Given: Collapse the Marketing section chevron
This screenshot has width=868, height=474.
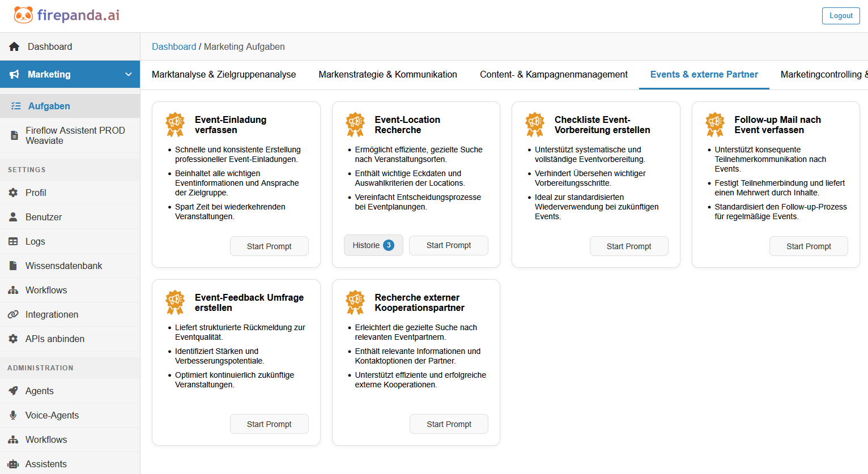Looking at the screenshot, I should point(129,74).
